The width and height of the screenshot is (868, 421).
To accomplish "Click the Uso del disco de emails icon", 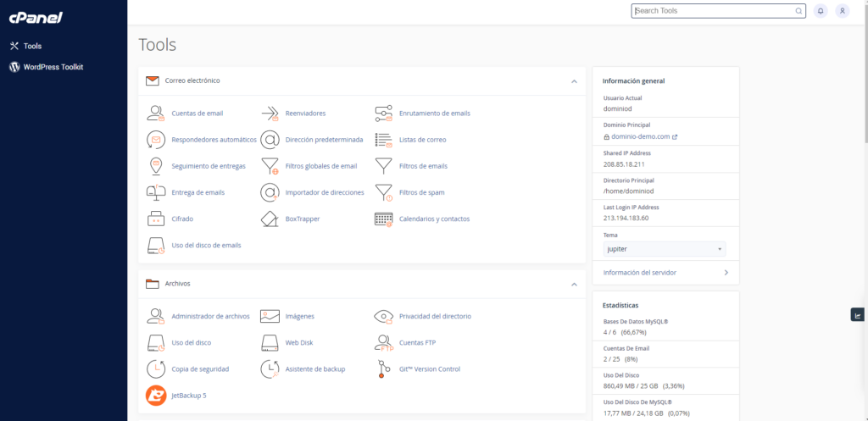I will (156, 245).
